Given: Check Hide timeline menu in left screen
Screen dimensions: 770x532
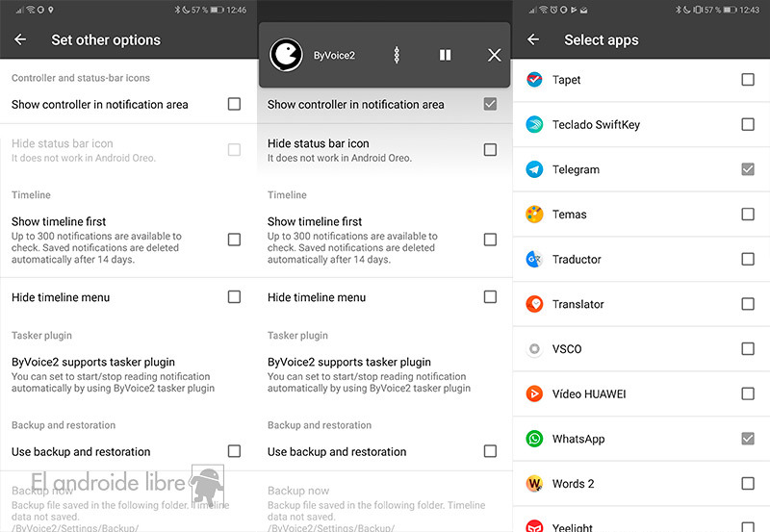Looking at the screenshot, I should pos(234,297).
